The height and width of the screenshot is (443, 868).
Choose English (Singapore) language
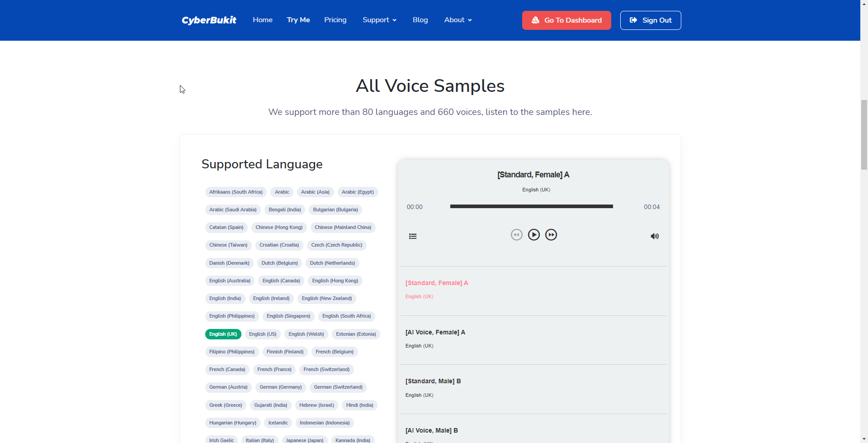tap(288, 316)
